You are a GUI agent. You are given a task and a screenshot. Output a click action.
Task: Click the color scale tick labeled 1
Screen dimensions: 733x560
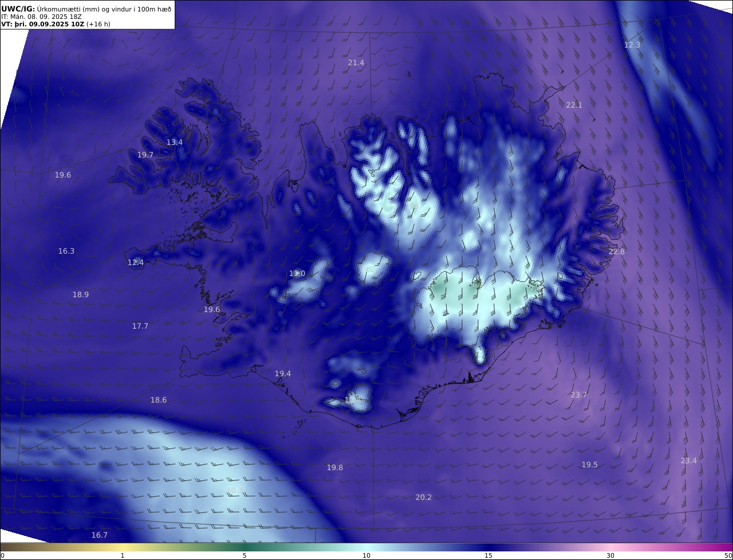click(123, 555)
